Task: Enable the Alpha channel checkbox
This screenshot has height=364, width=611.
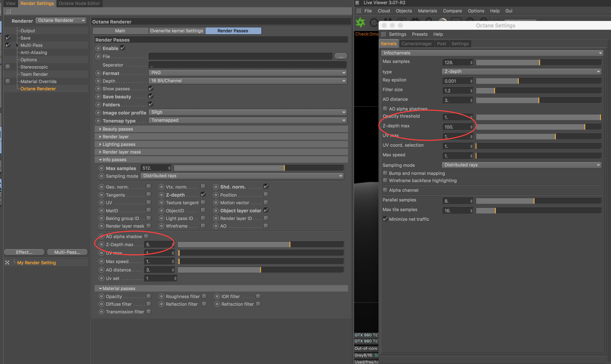Action: coord(385,190)
